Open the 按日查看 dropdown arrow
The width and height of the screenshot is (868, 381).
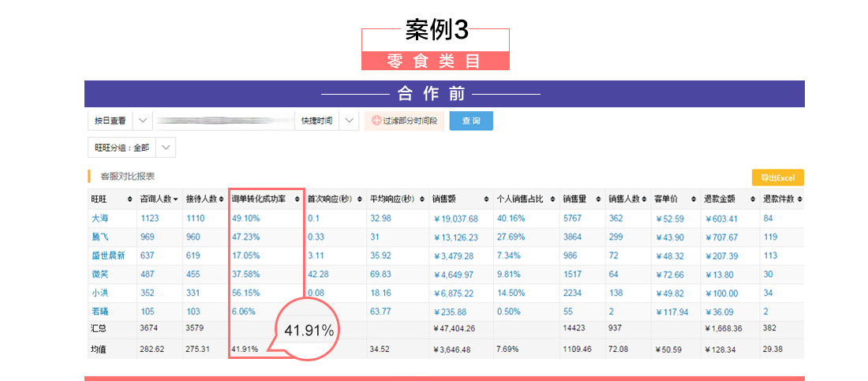pyautogui.click(x=142, y=121)
